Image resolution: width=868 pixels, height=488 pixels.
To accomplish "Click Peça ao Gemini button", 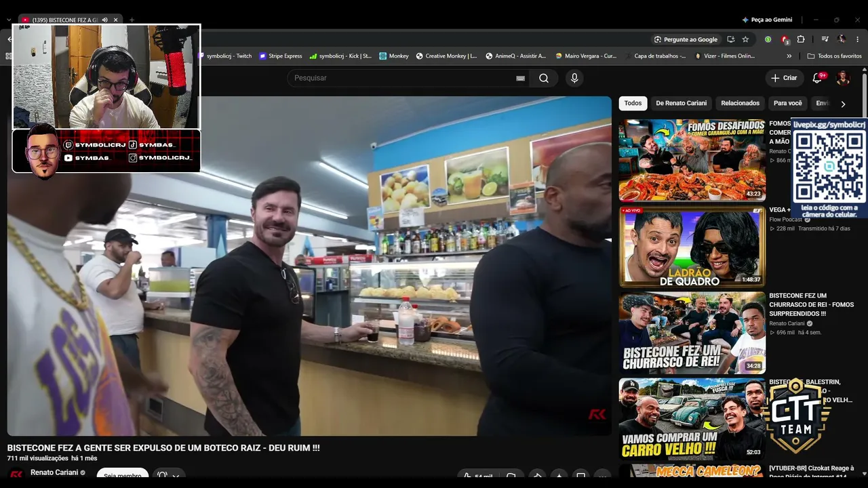I will click(x=767, y=20).
